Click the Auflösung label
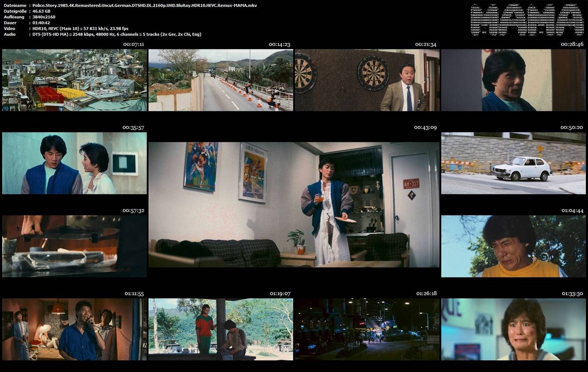Image resolution: width=588 pixels, height=372 pixels. tap(14, 17)
